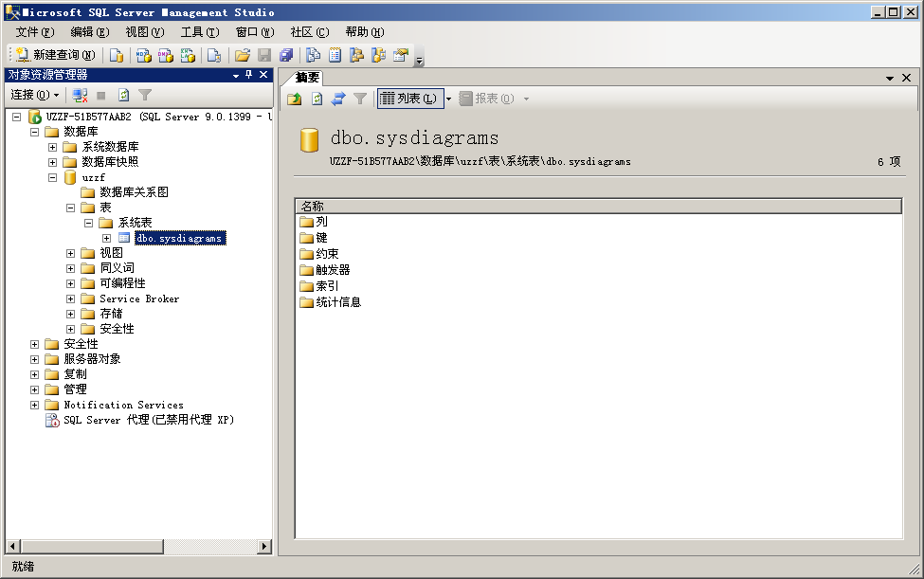Click the disconnect server icon in Object Explorer
The width and height of the screenshot is (924, 579).
[x=80, y=95]
